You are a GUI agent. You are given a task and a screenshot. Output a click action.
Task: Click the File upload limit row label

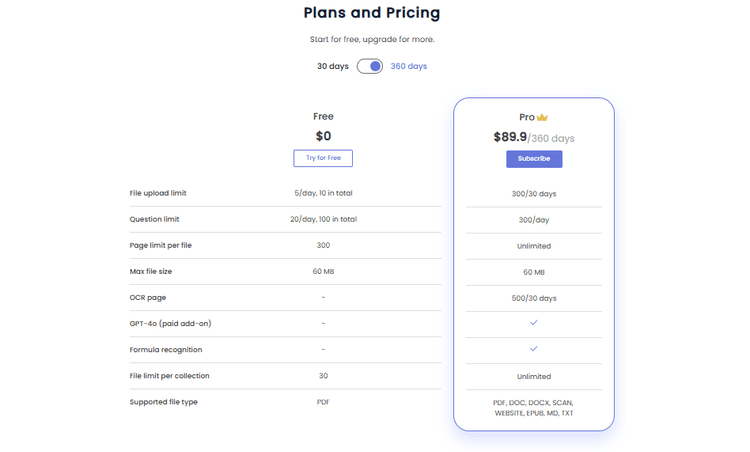(x=158, y=193)
